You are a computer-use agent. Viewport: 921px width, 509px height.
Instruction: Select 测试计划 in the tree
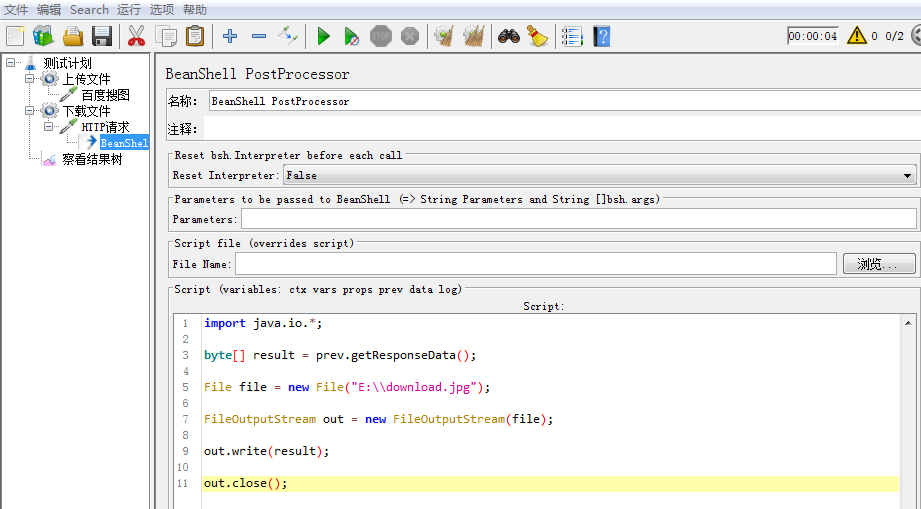click(x=68, y=63)
